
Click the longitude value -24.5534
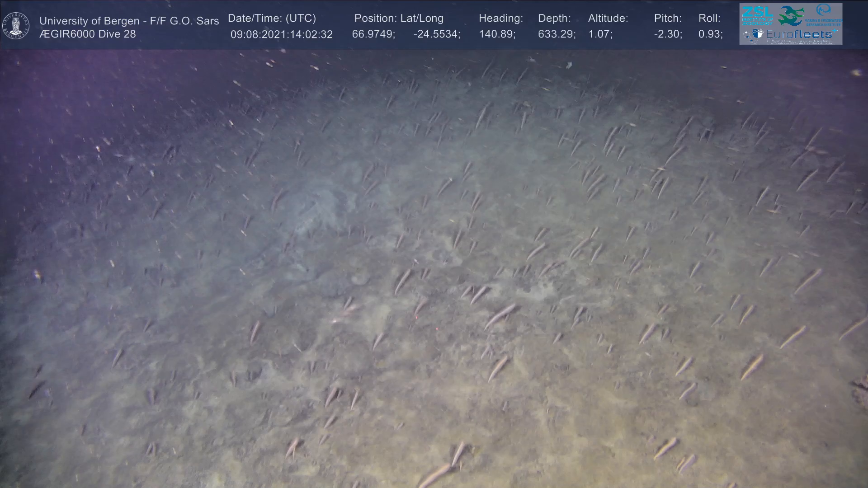click(x=436, y=34)
